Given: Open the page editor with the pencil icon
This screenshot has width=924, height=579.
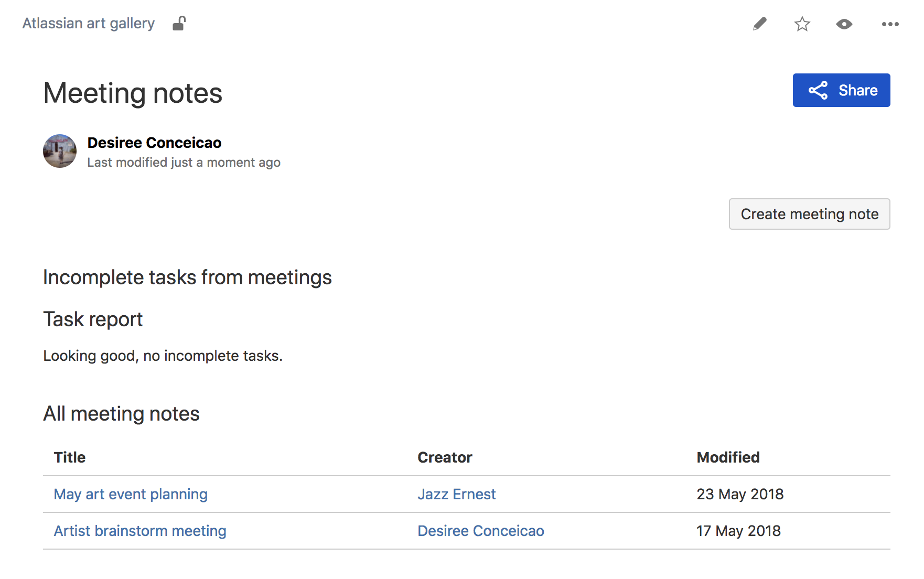Looking at the screenshot, I should pos(760,24).
